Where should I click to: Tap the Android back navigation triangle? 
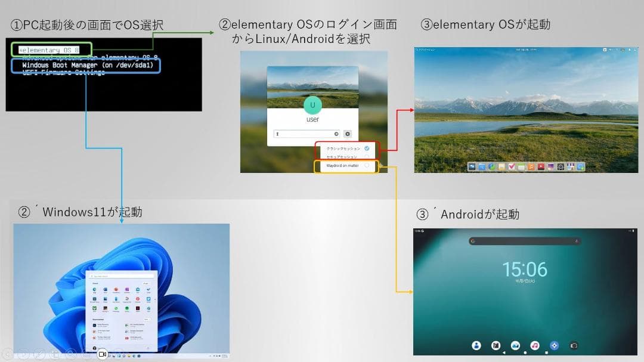(x=504, y=352)
